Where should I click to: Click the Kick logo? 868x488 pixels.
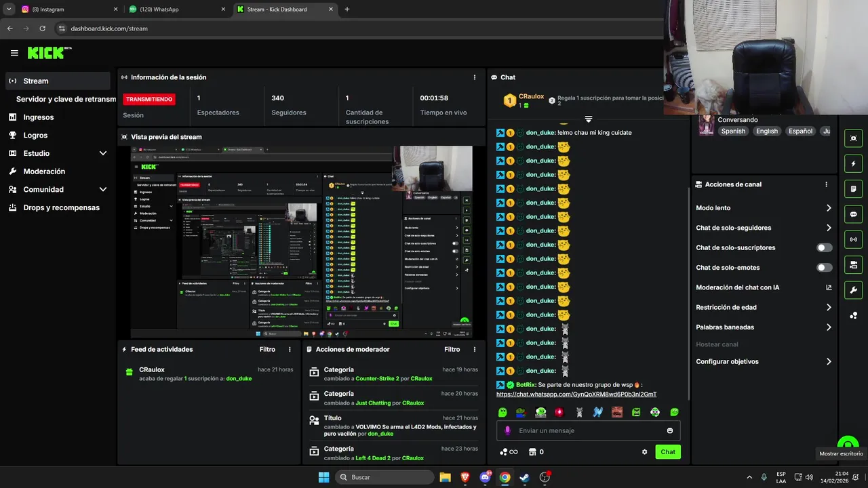click(x=49, y=53)
